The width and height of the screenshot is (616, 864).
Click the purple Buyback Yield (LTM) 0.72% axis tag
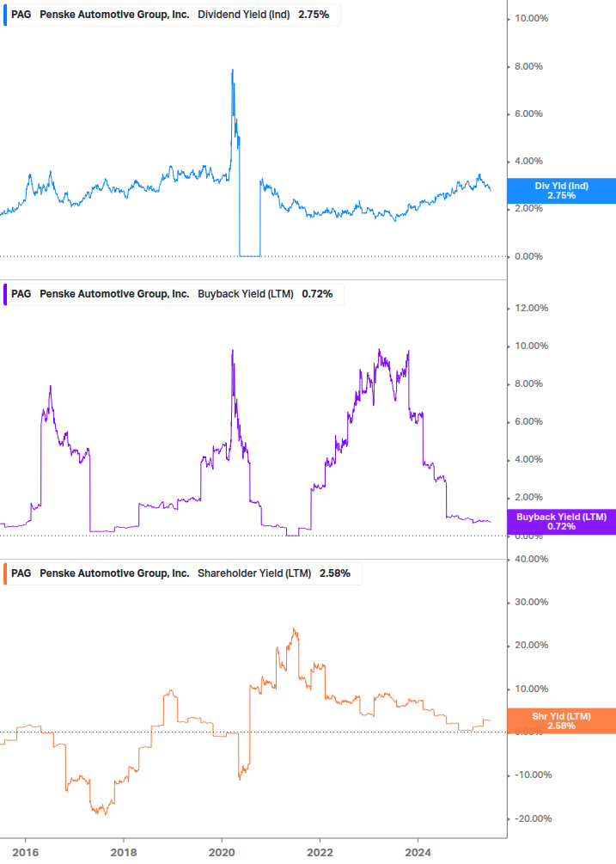pyautogui.click(x=562, y=522)
